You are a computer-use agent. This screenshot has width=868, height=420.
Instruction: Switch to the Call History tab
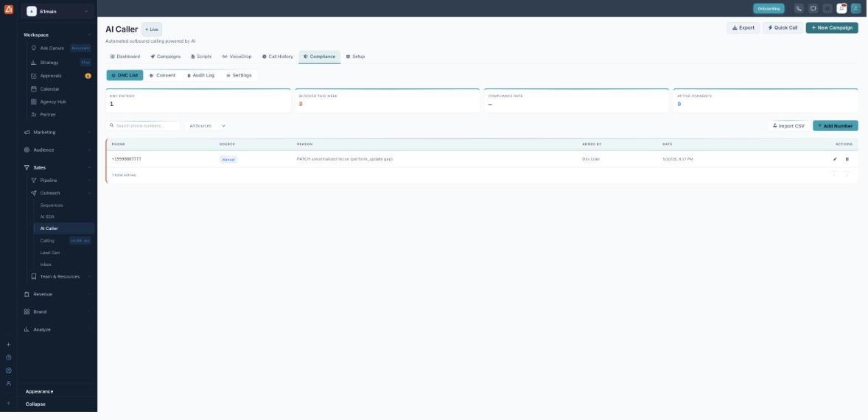pos(277,57)
